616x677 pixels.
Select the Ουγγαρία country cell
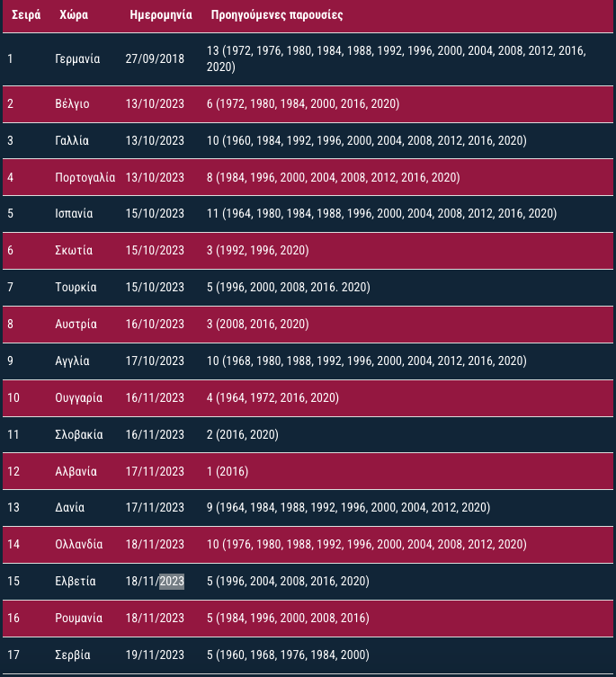78,397
